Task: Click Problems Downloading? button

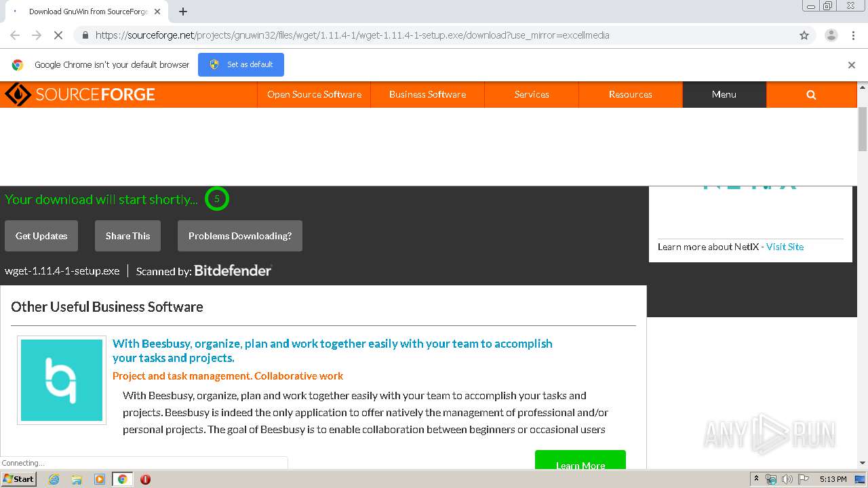Action: click(x=240, y=236)
